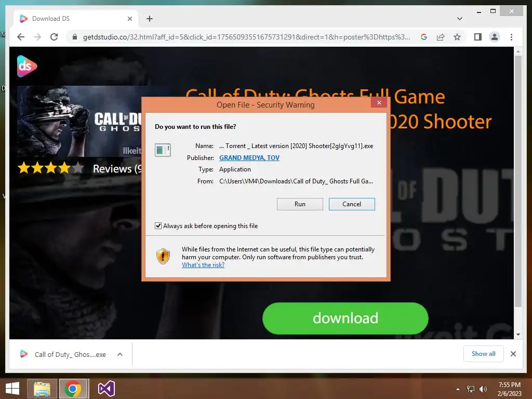This screenshot has height=399, width=532.
Task: Close the Download DS tab
Action: coord(129,19)
